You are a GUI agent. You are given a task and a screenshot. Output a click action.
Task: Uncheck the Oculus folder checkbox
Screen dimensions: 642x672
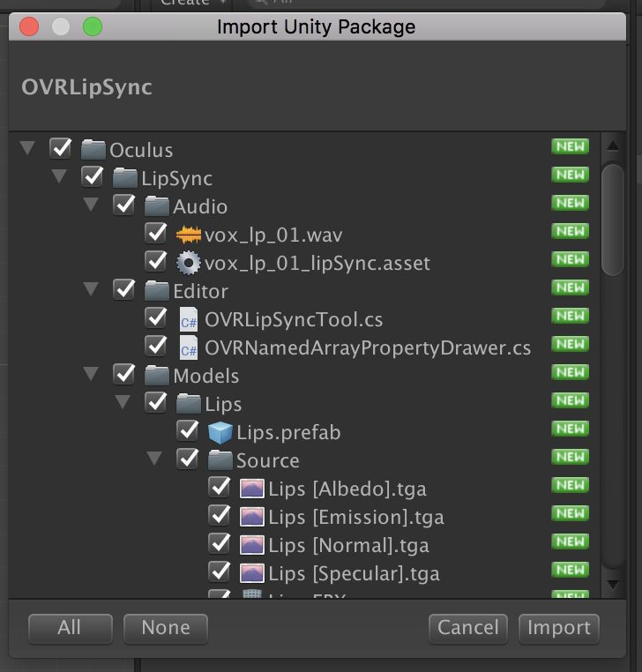click(61, 148)
